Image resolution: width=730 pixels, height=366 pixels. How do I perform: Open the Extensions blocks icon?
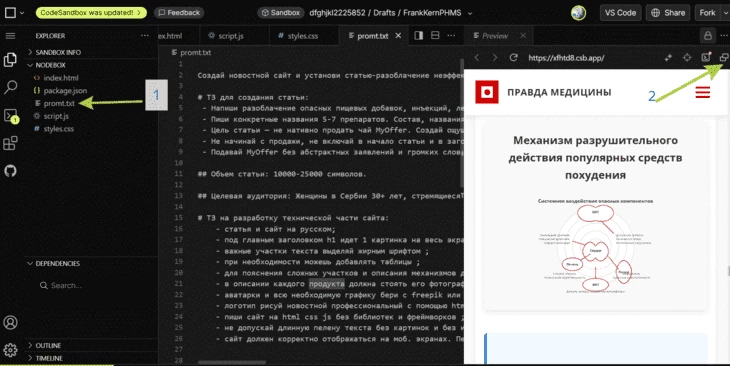point(10,143)
